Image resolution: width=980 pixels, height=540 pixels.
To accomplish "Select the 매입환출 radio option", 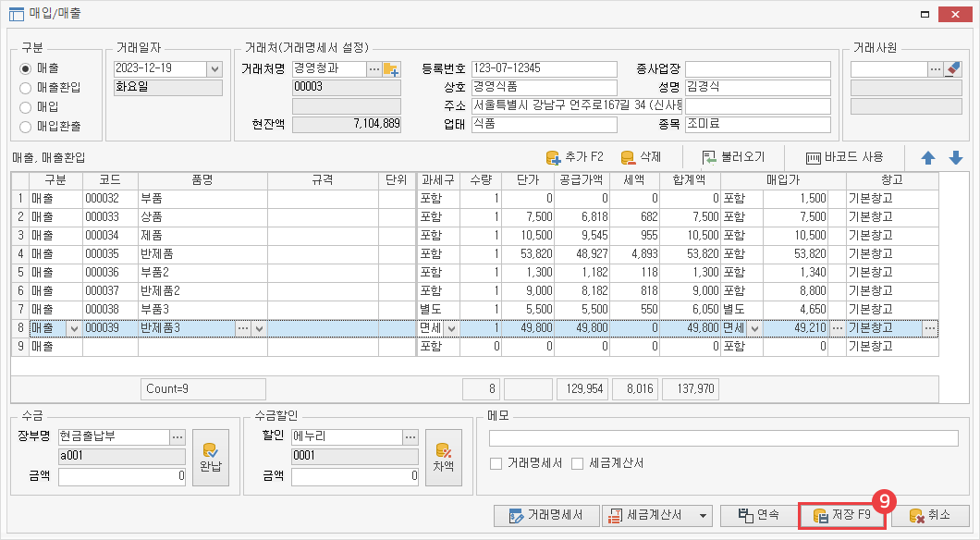I will pyautogui.click(x=26, y=127).
